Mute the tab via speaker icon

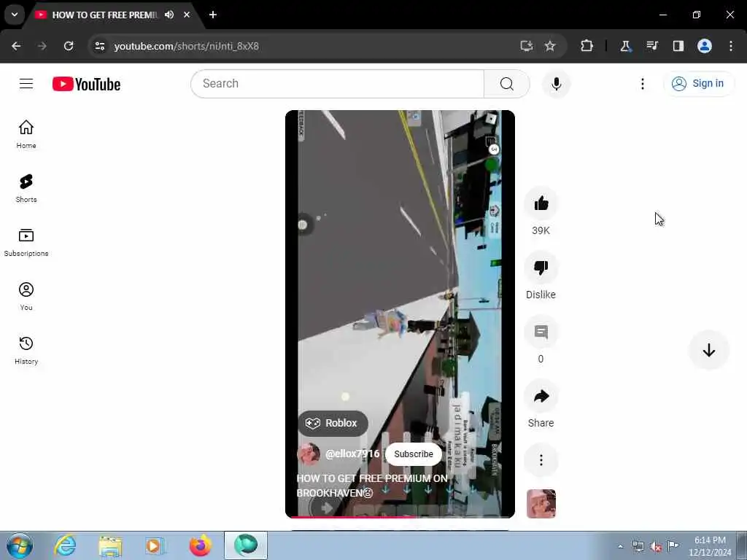[x=169, y=15]
